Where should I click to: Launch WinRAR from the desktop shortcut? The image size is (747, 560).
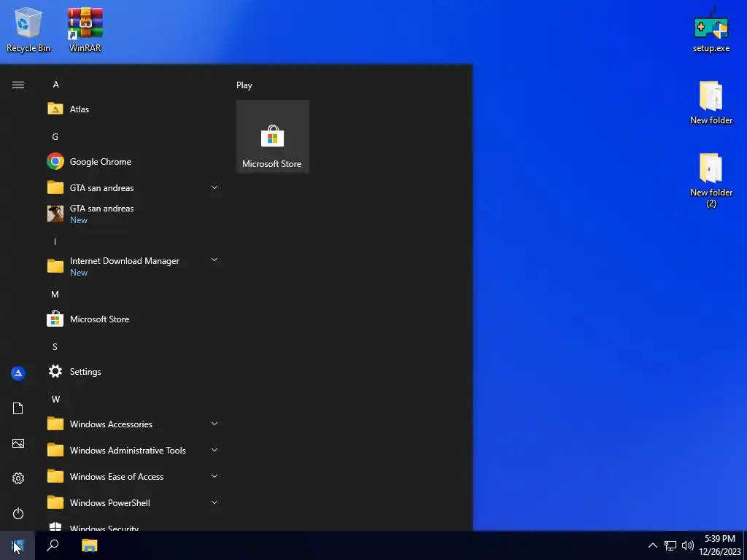[85, 29]
